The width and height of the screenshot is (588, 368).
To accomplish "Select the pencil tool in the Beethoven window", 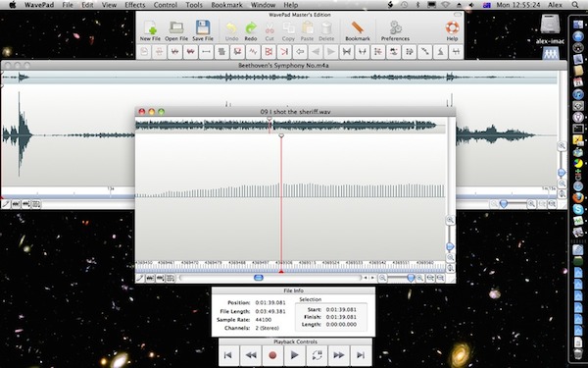I will (6, 204).
